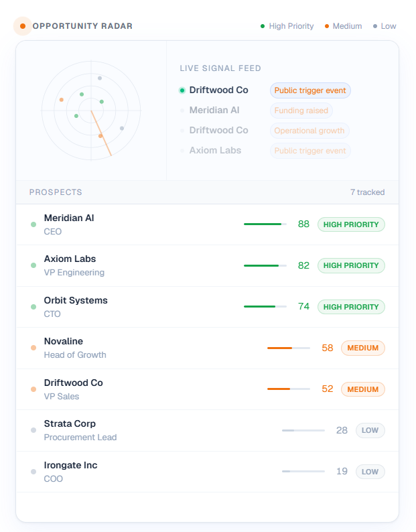
Task: Toggle the Low legend filter
Action: (x=385, y=26)
